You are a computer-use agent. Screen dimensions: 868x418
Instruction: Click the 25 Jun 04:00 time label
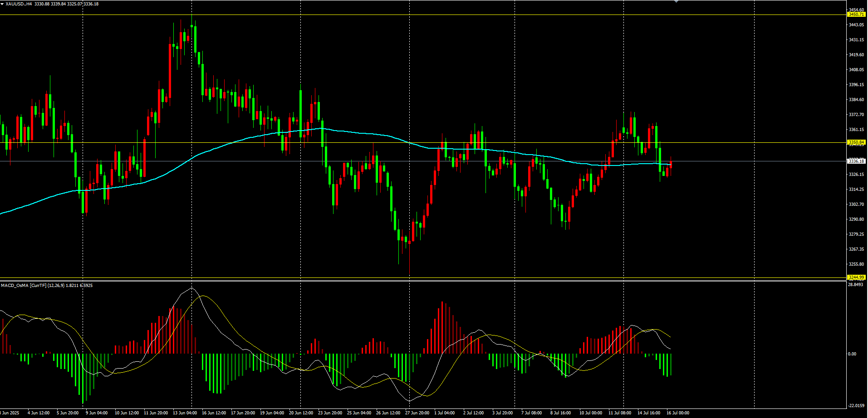(x=359, y=413)
